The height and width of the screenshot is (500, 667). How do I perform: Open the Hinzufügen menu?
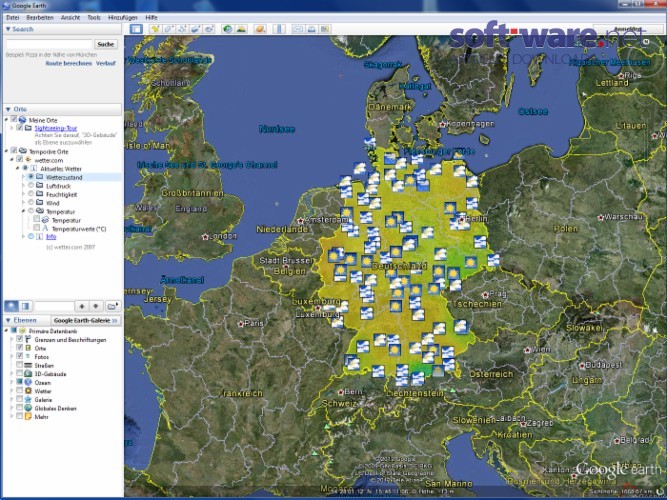coord(123,17)
